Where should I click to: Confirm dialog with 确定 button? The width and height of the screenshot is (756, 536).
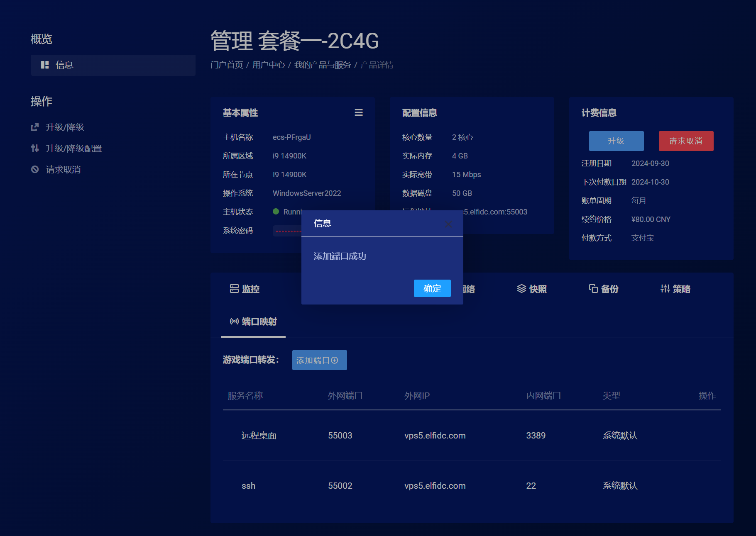(x=432, y=288)
